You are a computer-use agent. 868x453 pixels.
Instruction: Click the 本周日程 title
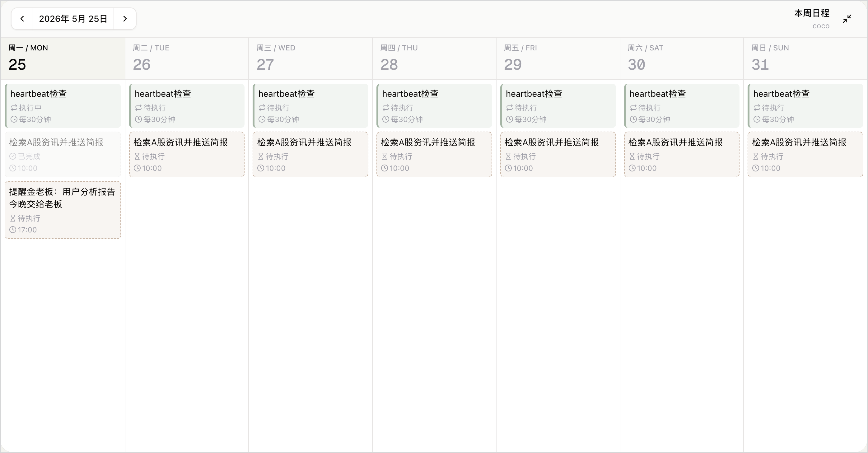812,13
